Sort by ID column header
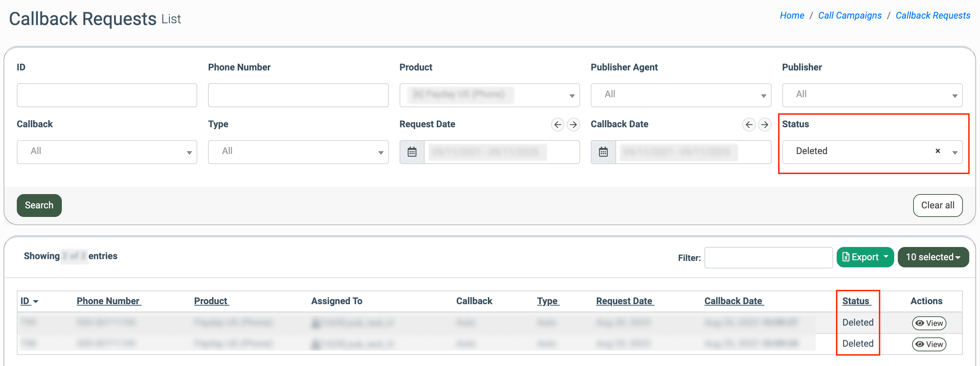Image resolution: width=980 pixels, height=366 pixels. pos(25,301)
